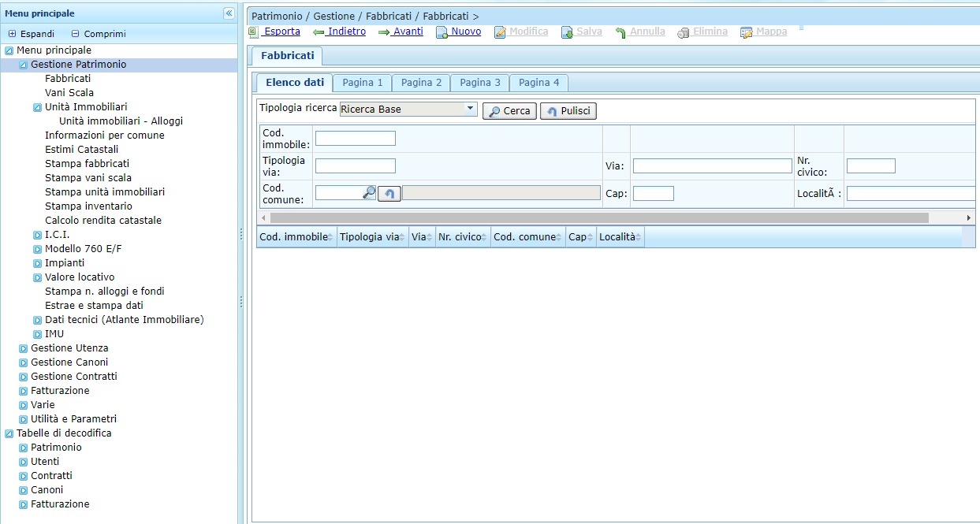Viewport: 980px width, 524px height.
Task: Sort by Cod. immobile column arrows
Action: (x=331, y=237)
